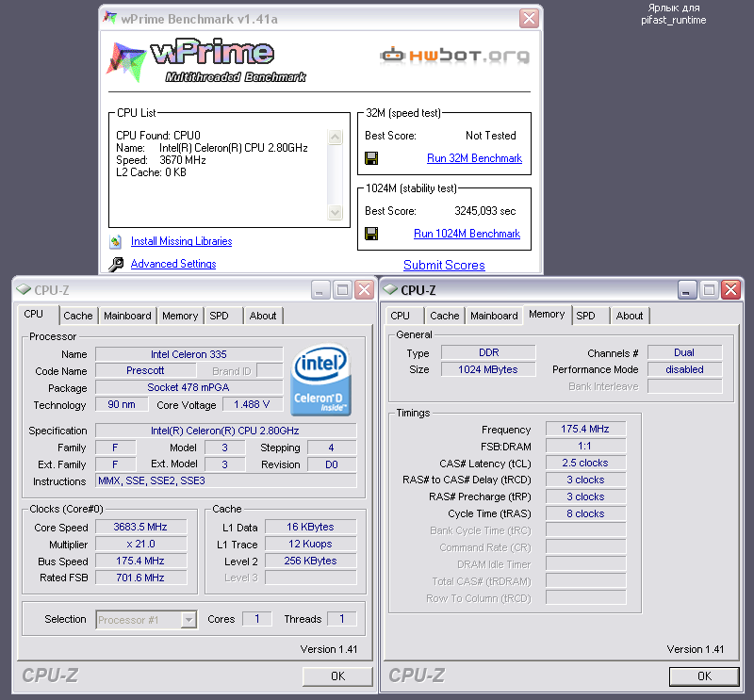754x700 pixels.
Task: Click the hwbot.org logo
Action: (x=454, y=56)
